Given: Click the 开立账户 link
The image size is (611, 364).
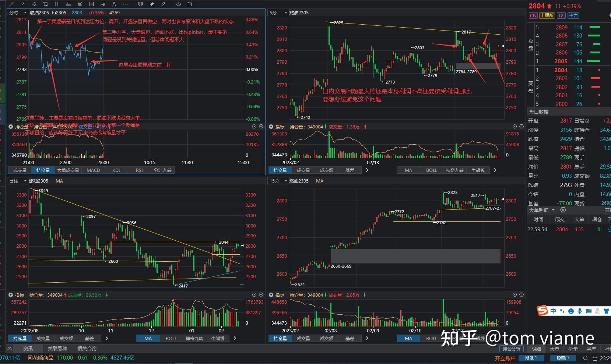Looking at the screenshot, I should coord(505,357).
